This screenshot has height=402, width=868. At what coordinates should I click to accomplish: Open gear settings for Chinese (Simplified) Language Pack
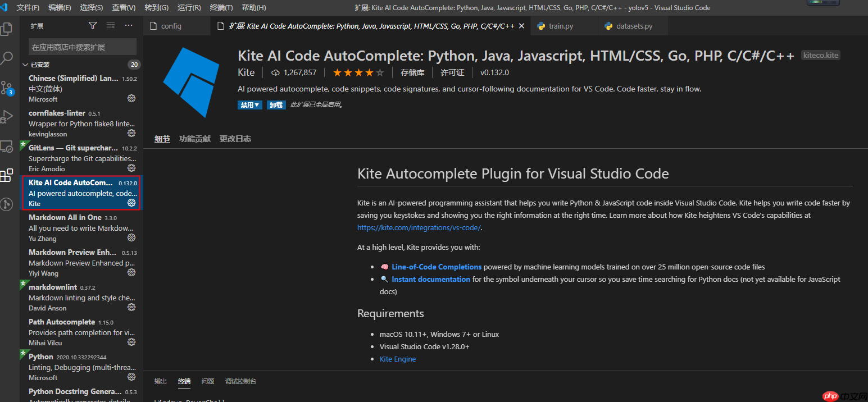point(131,98)
